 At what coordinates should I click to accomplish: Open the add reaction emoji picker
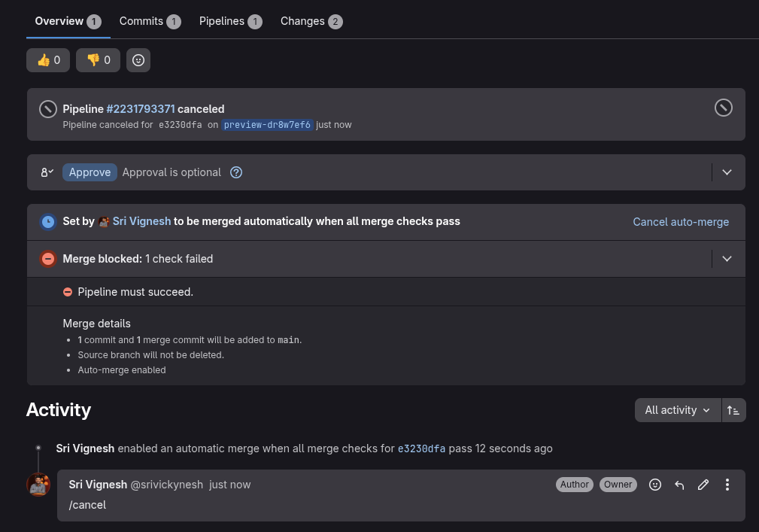[138, 60]
